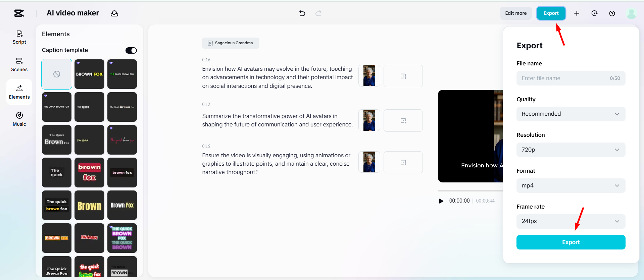
Task: Click the Edit more button
Action: coord(516,13)
